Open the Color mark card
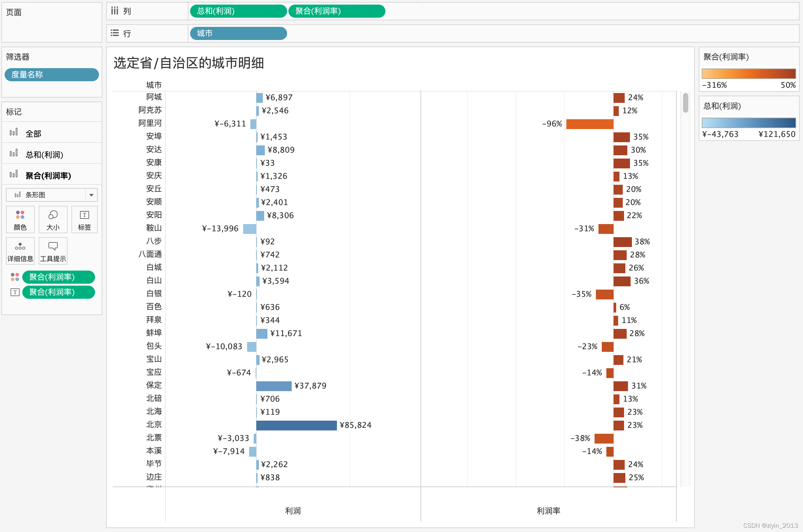Image resolution: width=803 pixels, height=532 pixels. click(x=20, y=219)
